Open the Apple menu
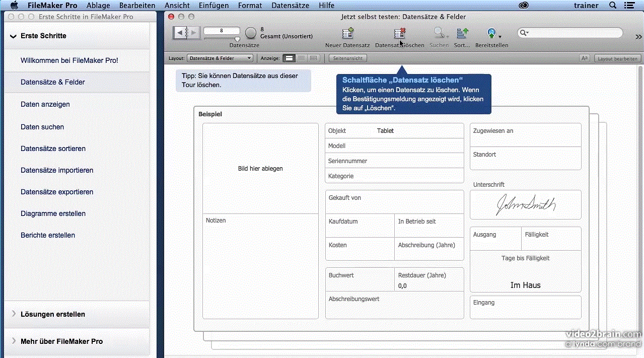The image size is (644, 358). point(14,6)
